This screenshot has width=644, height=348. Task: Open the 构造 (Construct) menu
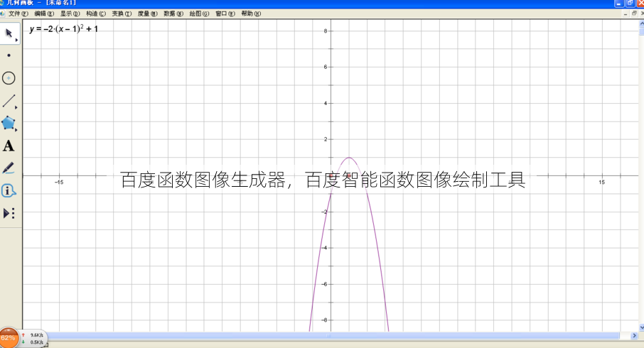click(x=96, y=13)
